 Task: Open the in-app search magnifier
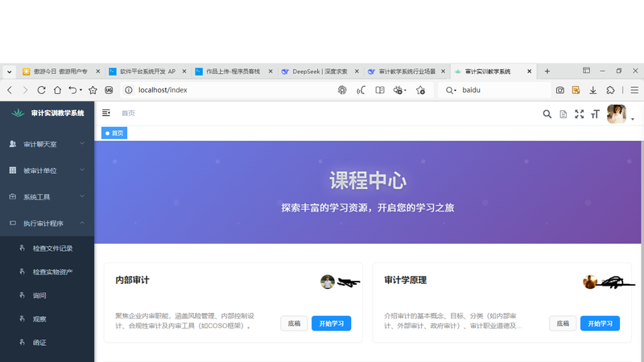click(x=547, y=114)
